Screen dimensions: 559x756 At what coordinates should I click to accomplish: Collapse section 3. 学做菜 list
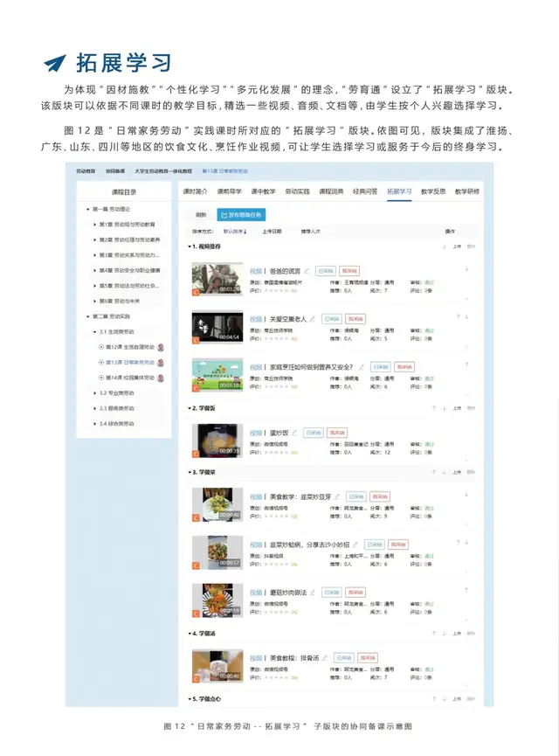190,472
